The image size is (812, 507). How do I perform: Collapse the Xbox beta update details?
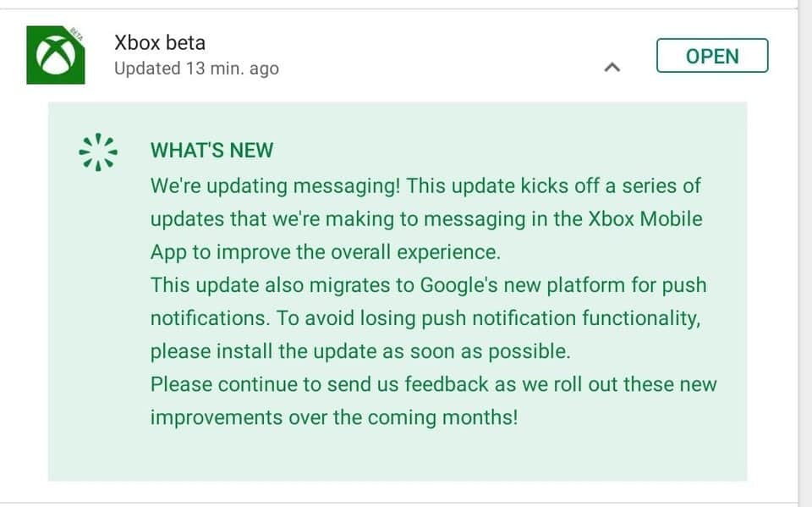tap(612, 67)
